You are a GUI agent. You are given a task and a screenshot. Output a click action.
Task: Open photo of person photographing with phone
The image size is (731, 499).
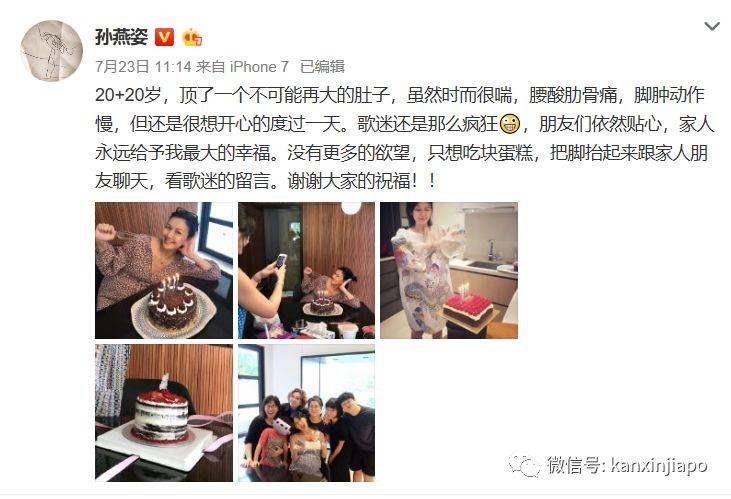point(306,270)
